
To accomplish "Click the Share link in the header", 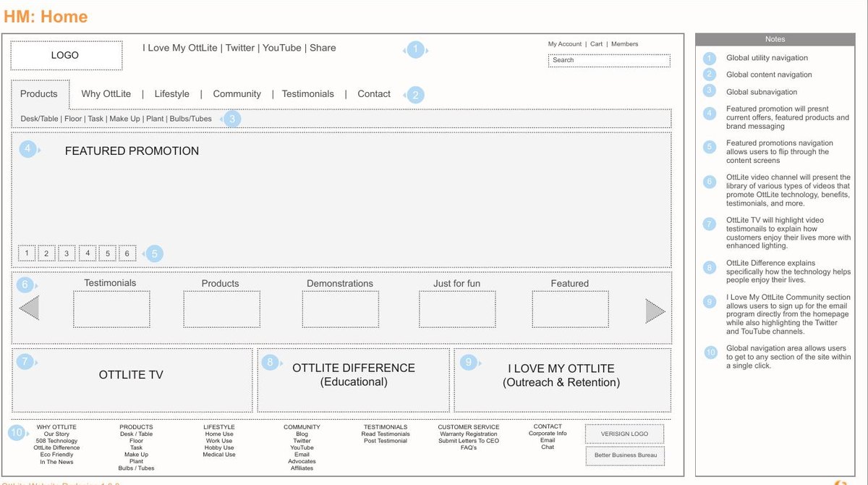I will tap(323, 48).
